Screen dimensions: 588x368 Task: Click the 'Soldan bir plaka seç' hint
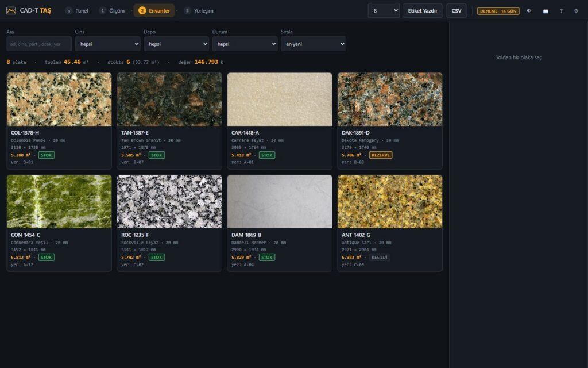coord(519,57)
